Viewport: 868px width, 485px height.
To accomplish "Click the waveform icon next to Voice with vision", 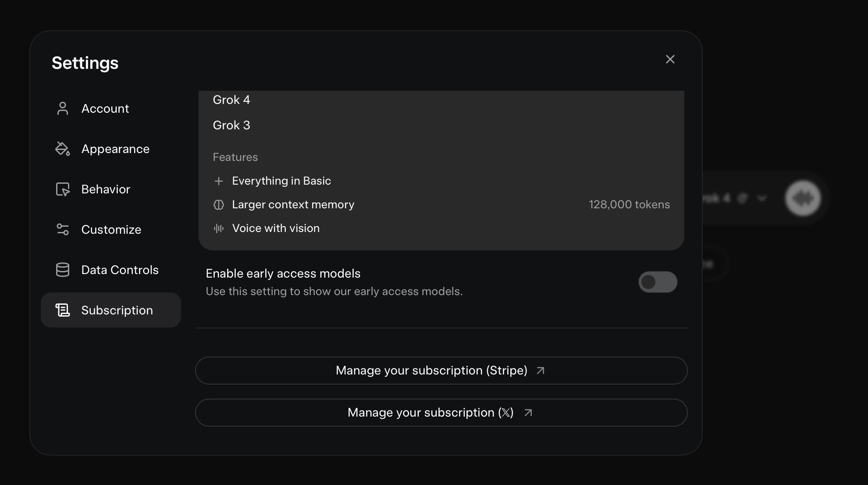I will point(219,228).
